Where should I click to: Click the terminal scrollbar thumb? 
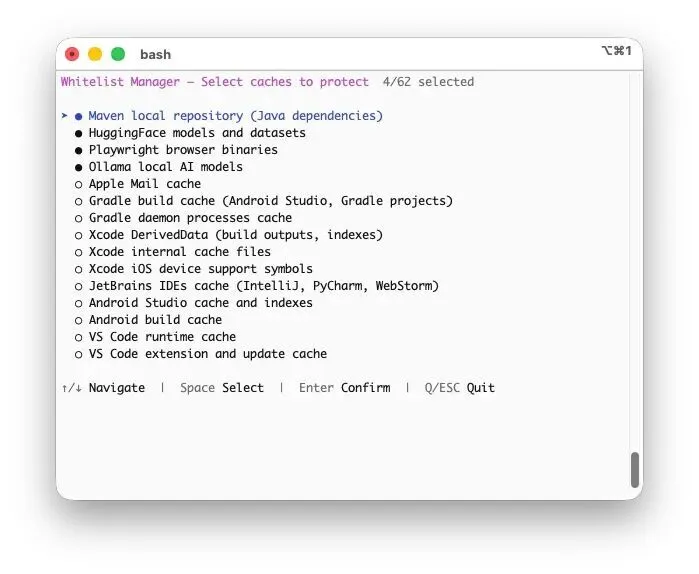(634, 469)
